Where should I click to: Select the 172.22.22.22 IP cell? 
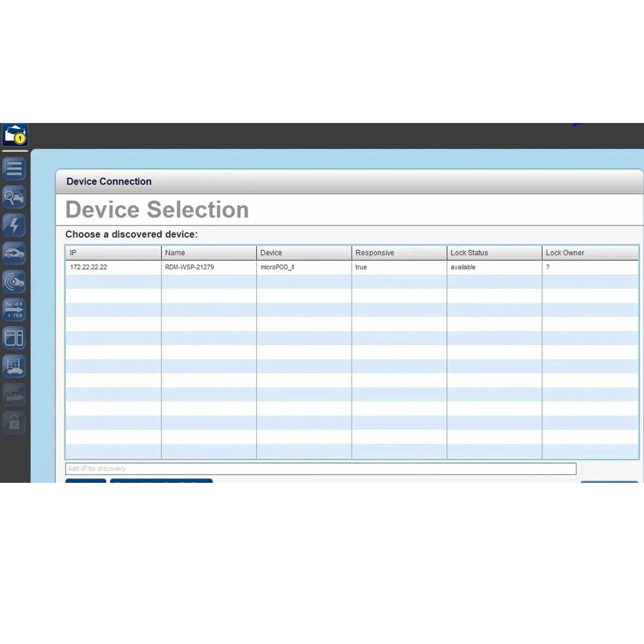coord(89,267)
